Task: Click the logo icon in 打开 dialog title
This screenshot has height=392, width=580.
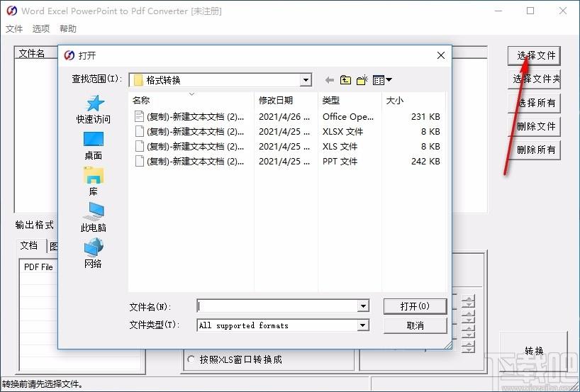Action: (x=69, y=55)
